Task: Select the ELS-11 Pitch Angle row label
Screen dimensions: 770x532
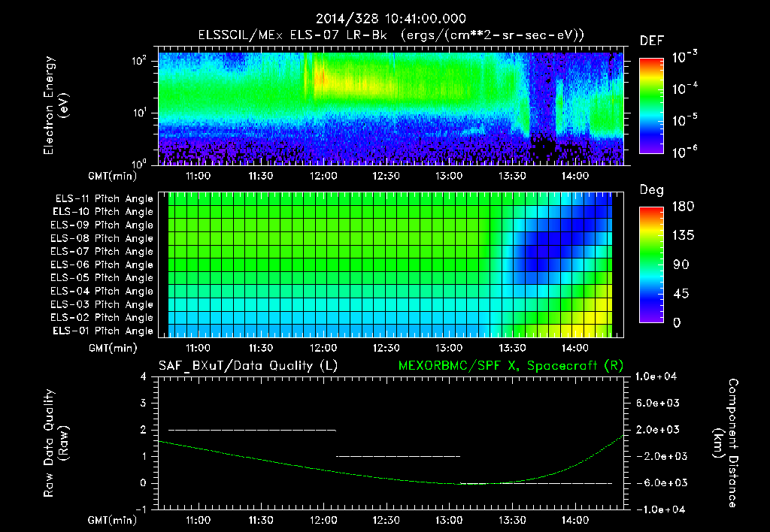Action: (104, 199)
